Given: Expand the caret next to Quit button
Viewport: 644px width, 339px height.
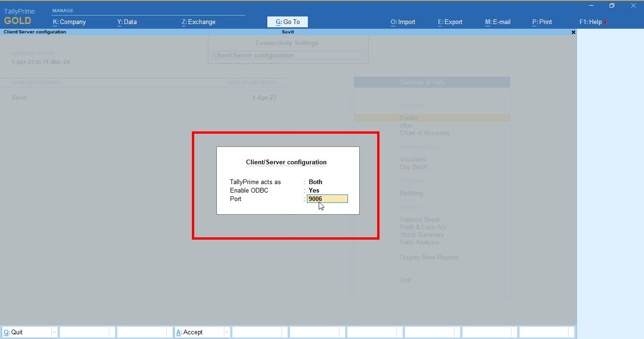Looking at the screenshot, I should (x=54, y=332).
